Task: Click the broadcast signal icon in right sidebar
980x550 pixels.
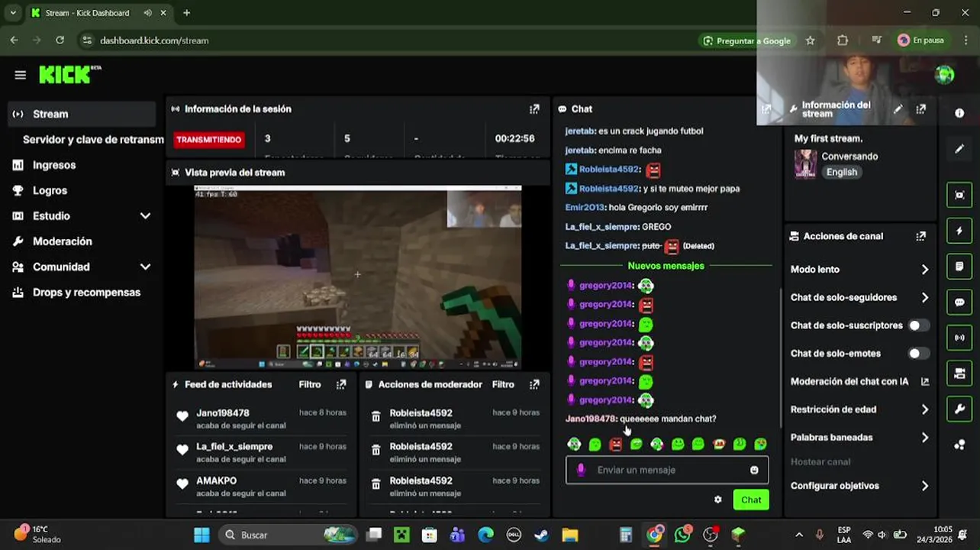Action: pos(959,338)
